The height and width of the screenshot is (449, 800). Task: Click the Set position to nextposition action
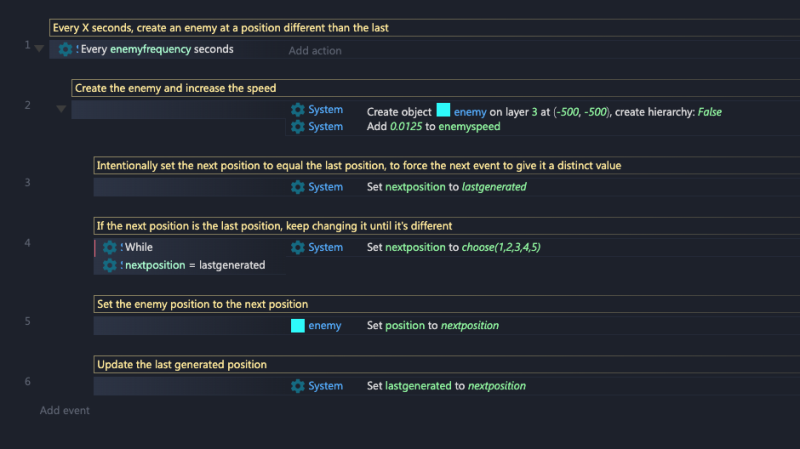pyautogui.click(x=433, y=326)
